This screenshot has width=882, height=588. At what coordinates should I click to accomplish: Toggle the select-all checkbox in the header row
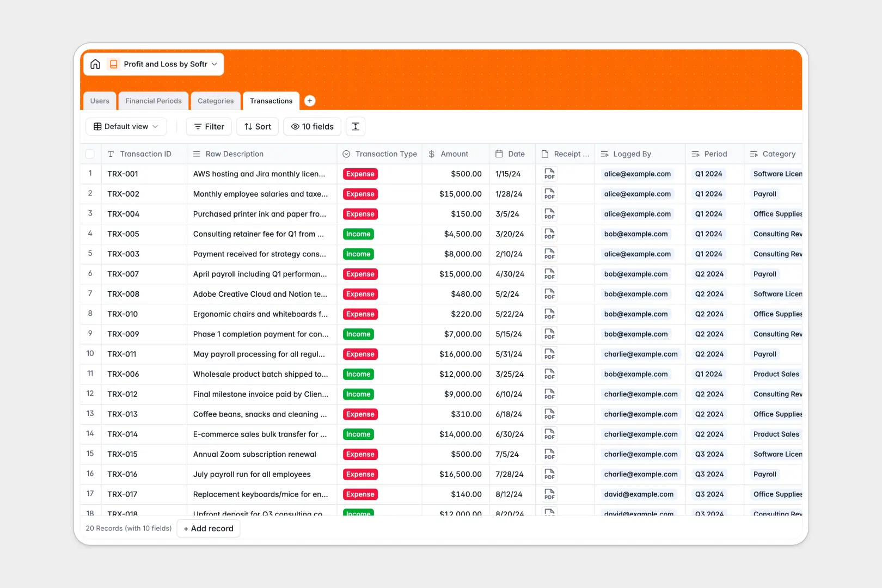90,154
